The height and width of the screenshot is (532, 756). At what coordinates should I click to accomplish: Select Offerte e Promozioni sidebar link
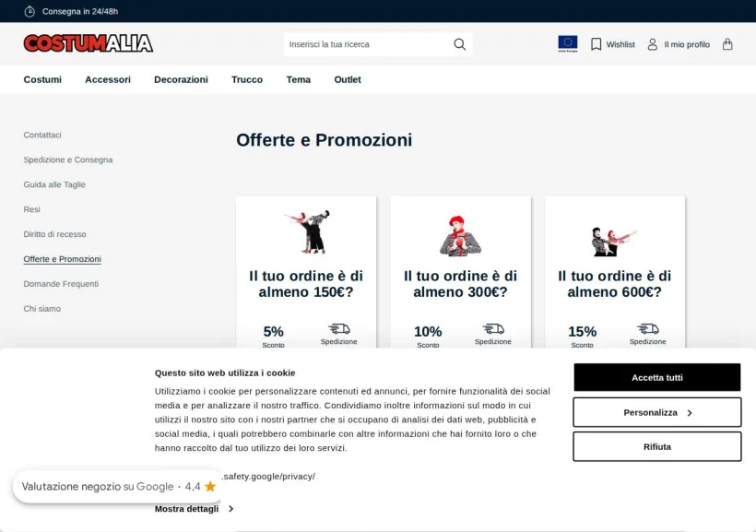point(62,259)
